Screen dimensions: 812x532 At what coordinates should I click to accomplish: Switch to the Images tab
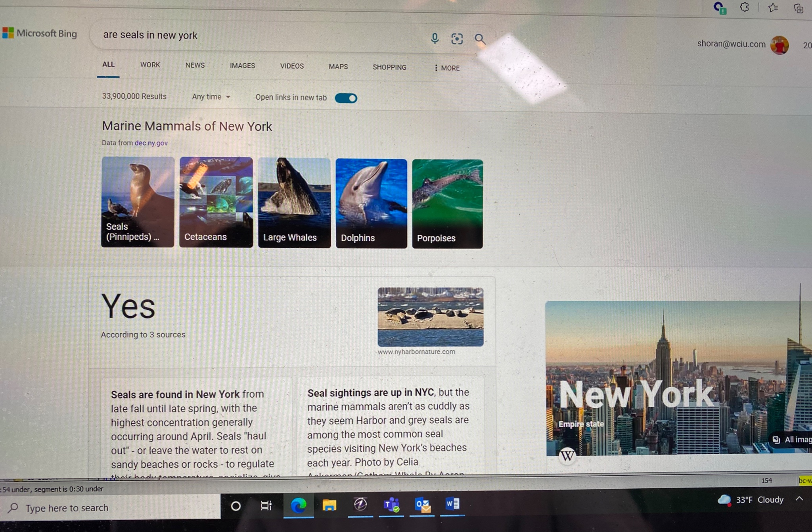pos(242,65)
